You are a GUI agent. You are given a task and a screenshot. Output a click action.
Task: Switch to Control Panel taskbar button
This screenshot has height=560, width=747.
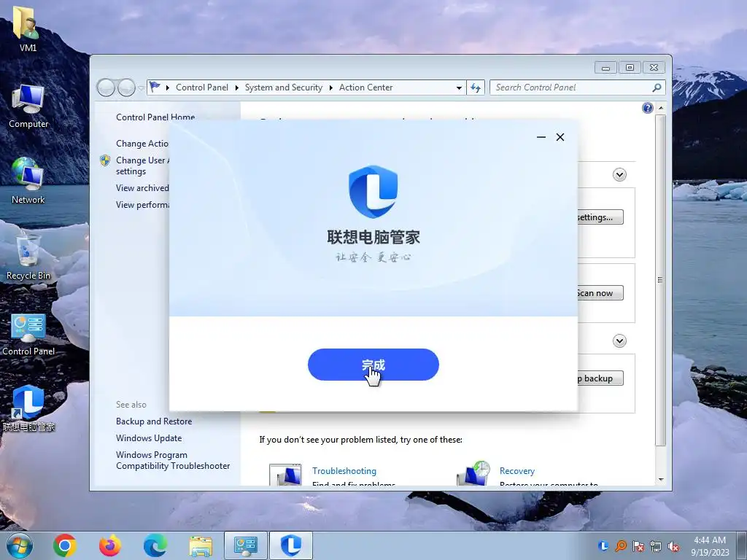tap(245, 545)
